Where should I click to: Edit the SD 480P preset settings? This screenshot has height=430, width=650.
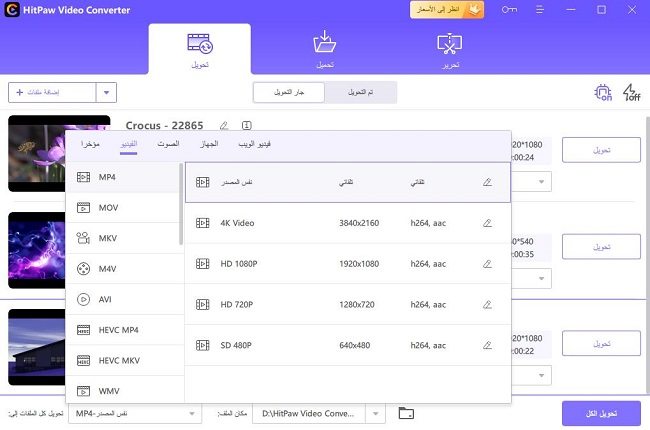click(488, 345)
